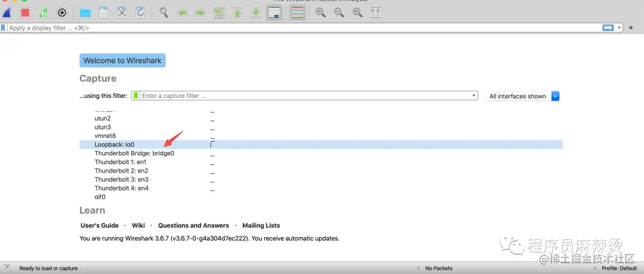The image size is (644, 274).
Task: Open a capture file with folder icon
Action: 85,13
